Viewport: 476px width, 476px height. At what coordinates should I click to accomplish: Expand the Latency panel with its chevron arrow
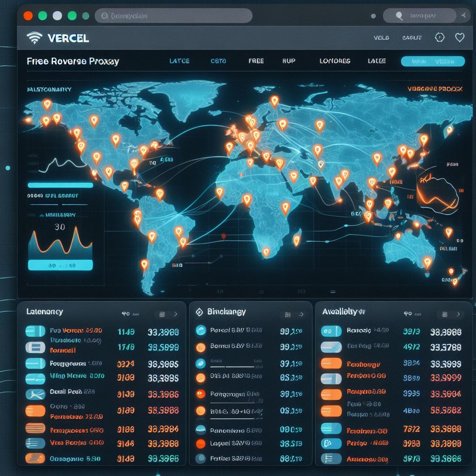176,314
